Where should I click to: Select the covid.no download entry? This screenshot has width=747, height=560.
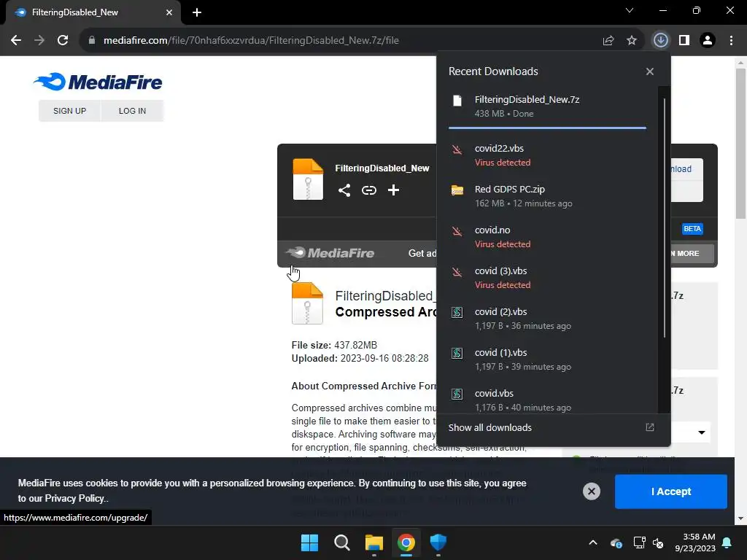click(x=547, y=237)
